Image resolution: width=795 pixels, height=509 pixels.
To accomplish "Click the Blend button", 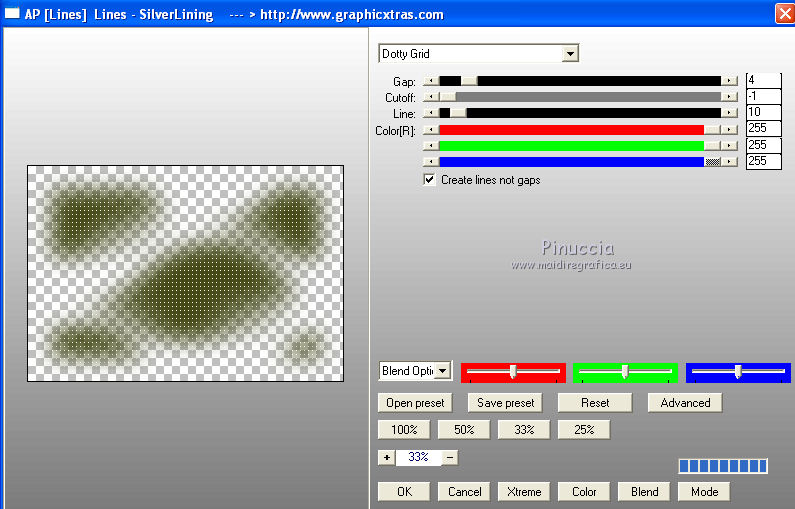I will 644,492.
